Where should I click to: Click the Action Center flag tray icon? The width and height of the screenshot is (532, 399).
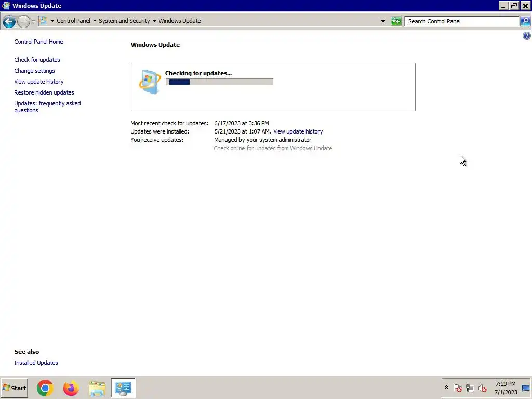(x=457, y=388)
